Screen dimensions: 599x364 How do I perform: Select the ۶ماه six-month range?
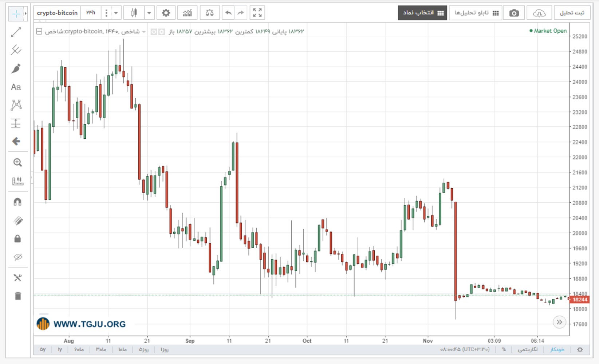coord(79,349)
